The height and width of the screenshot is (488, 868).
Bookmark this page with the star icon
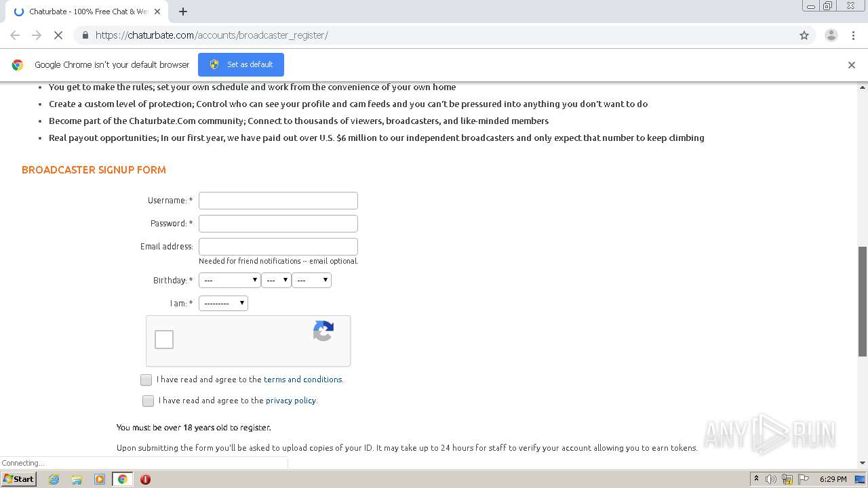coord(804,35)
